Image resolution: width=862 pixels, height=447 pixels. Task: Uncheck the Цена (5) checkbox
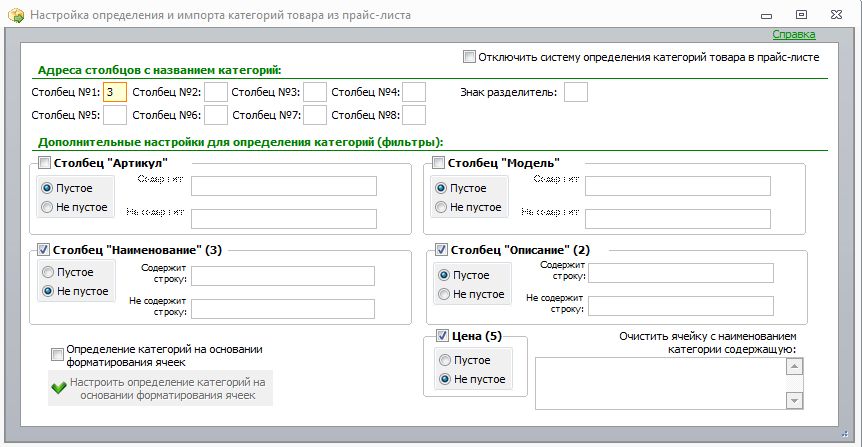click(x=442, y=335)
